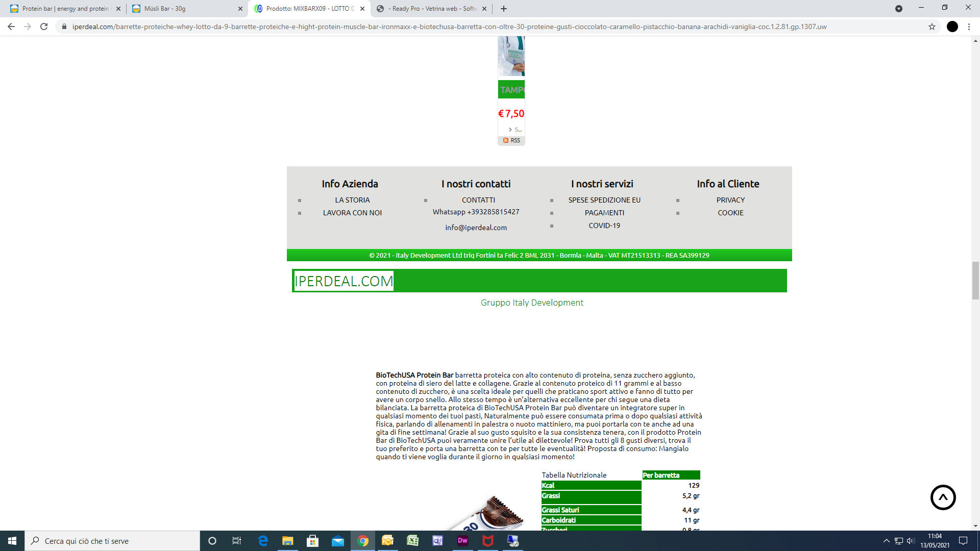Open the PAGAMENTI link
Screen dimensions: 980x551
(x=604, y=213)
